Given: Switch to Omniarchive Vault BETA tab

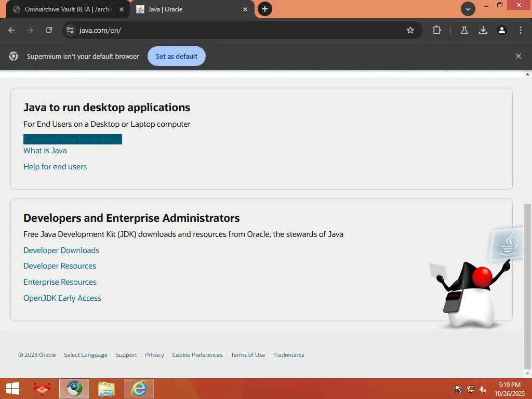Looking at the screenshot, I should point(68,9).
